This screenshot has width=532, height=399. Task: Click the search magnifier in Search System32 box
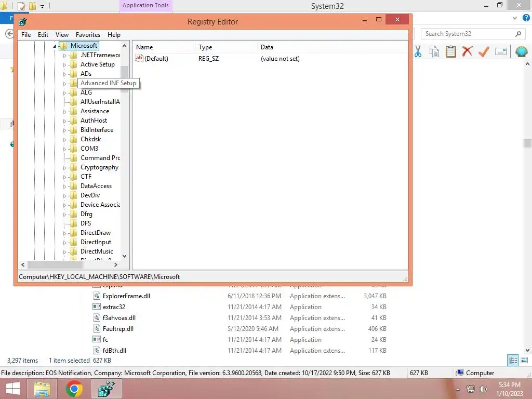pos(518,34)
